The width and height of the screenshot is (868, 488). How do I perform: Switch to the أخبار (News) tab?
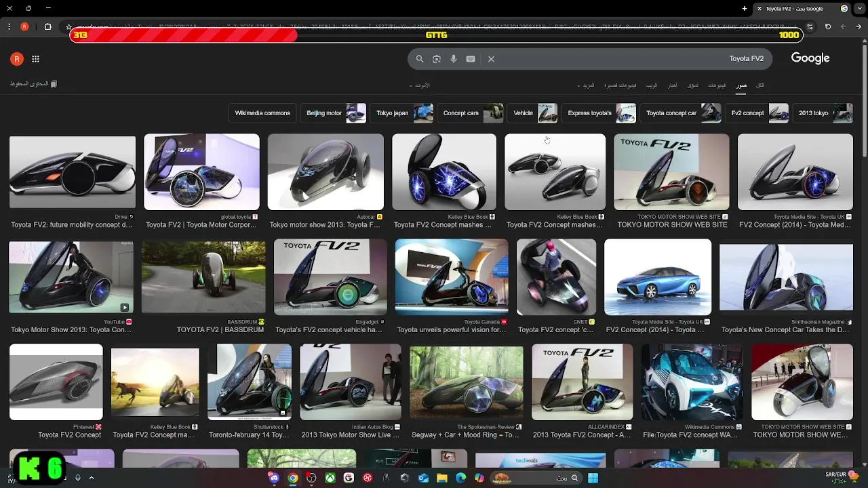pyautogui.click(x=672, y=85)
